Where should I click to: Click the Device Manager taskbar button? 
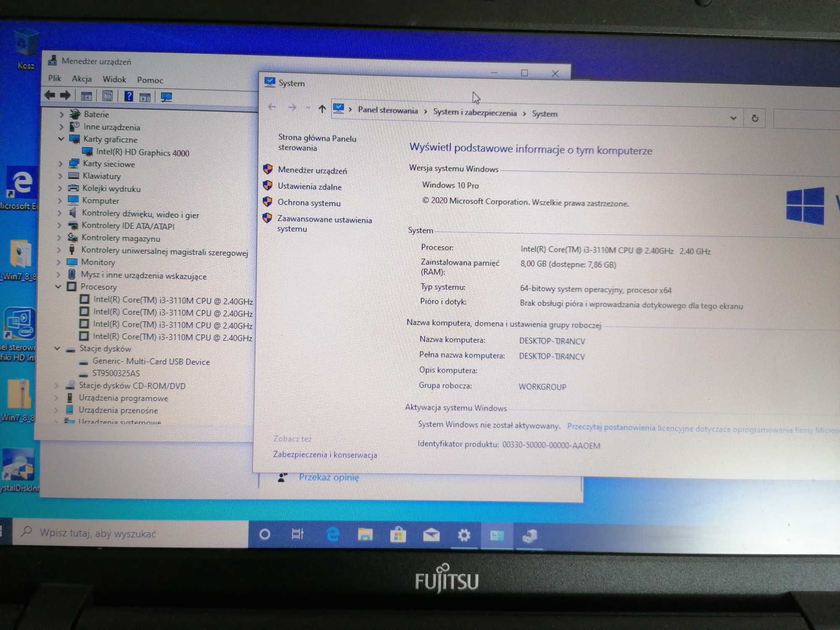[x=530, y=536]
